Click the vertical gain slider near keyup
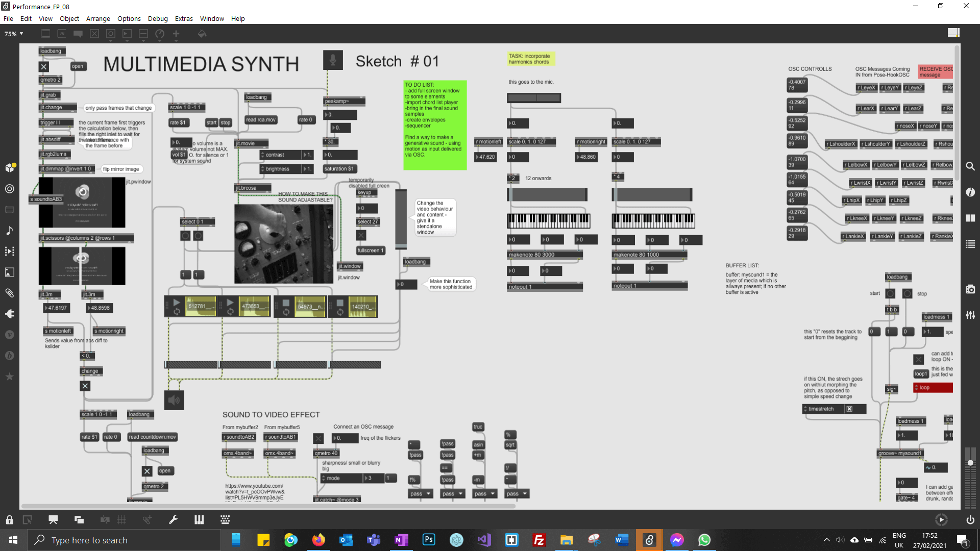The height and width of the screenshot is (551, 980). point(401,219)
